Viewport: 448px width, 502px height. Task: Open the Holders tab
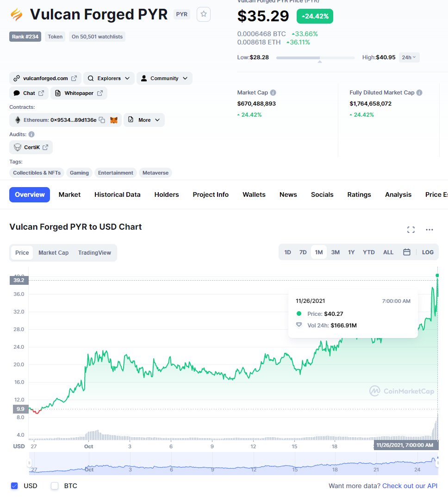coord(167,195)
